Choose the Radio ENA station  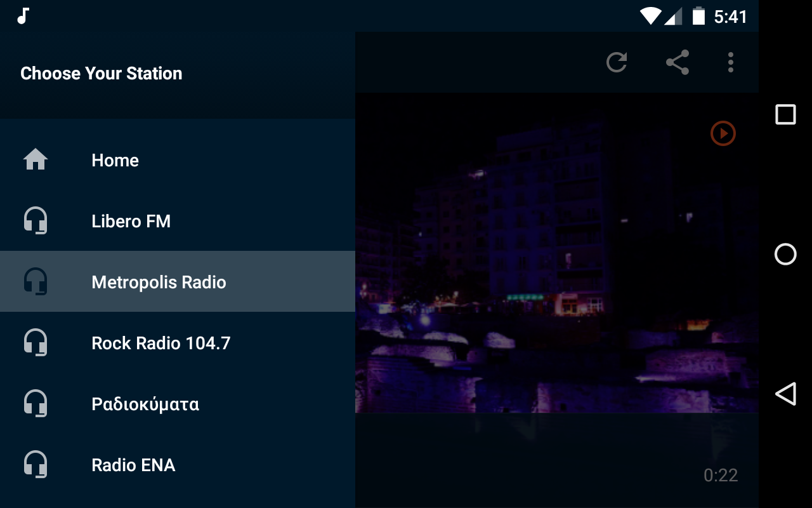pyautogui.click(x=178, y=465)
